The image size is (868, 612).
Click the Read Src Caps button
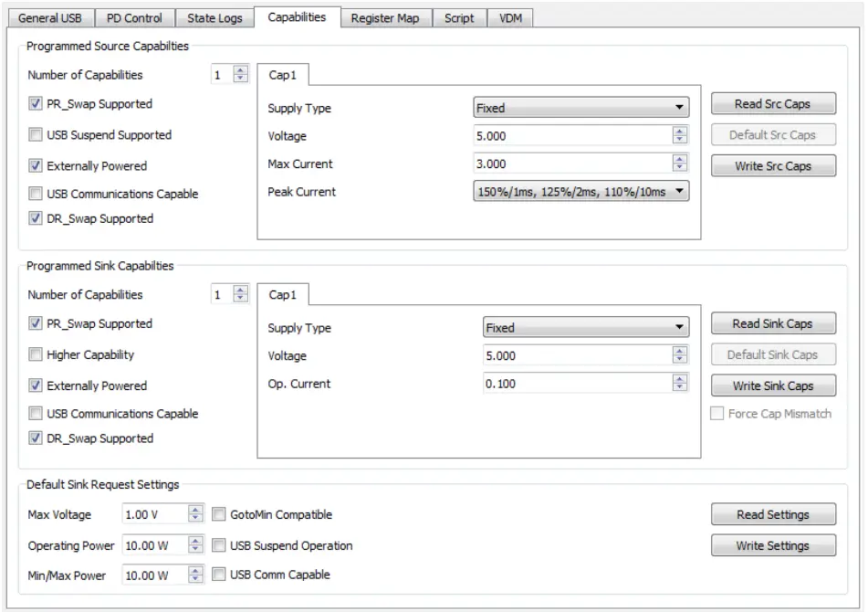772,104
